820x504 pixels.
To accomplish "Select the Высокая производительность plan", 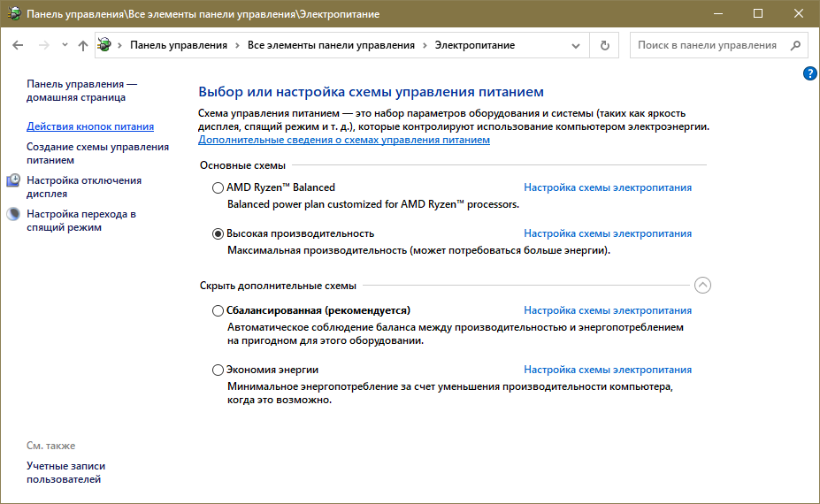I will coord(218,233).
